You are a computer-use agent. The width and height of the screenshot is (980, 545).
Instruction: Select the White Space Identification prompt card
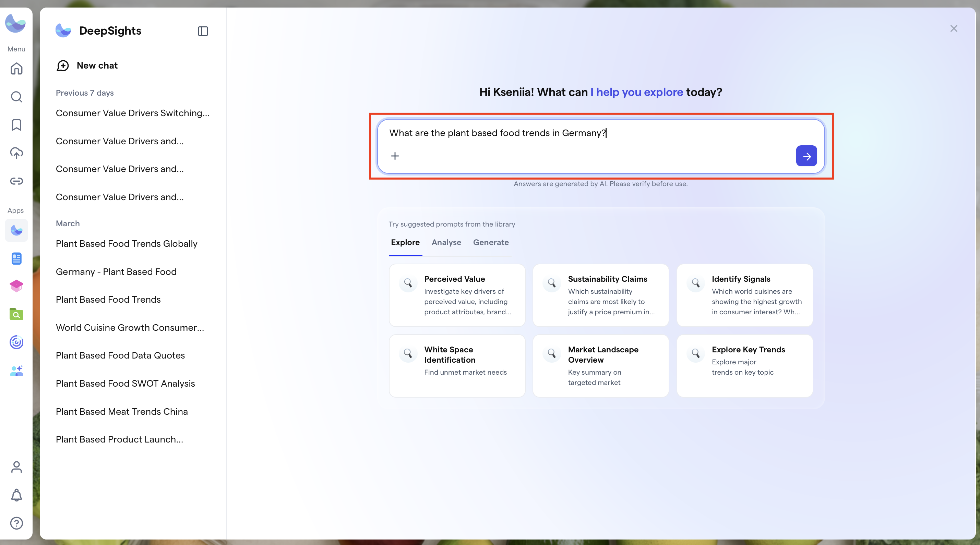457,366
